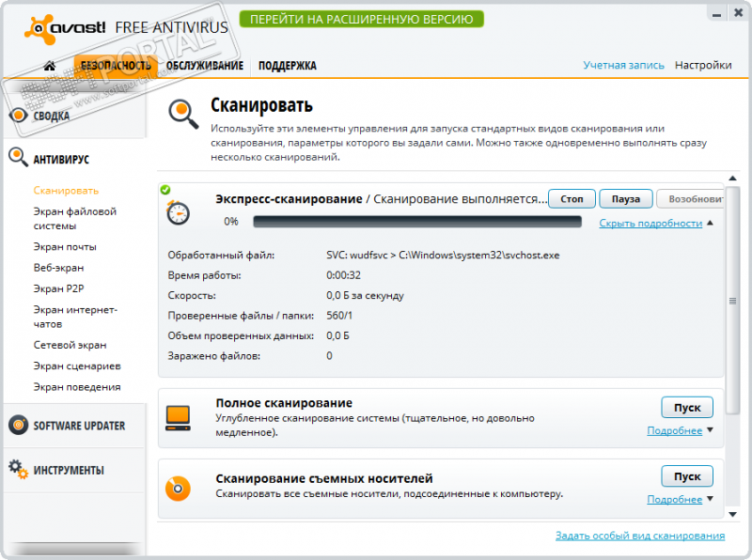Click the checked files value 560/1
This screenshot has width=752, height=560.
tap(339, 316)
